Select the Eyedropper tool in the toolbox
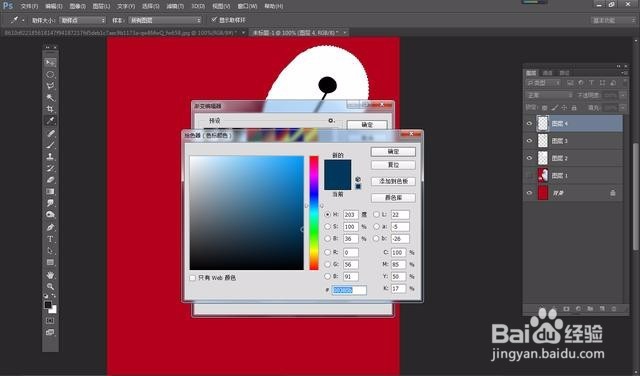This screenshot has width=640, height=376. [x=50, y=121]
